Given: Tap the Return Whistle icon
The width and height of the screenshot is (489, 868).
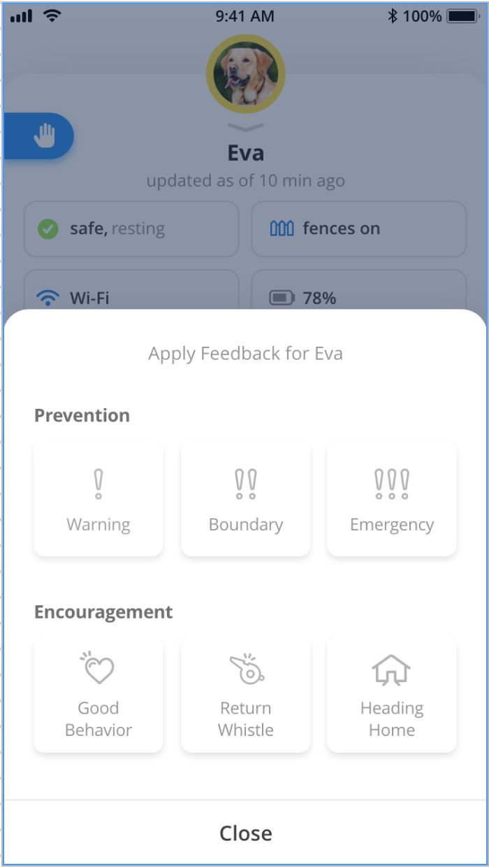Looking at the screenshot, I should coord(247,669).
